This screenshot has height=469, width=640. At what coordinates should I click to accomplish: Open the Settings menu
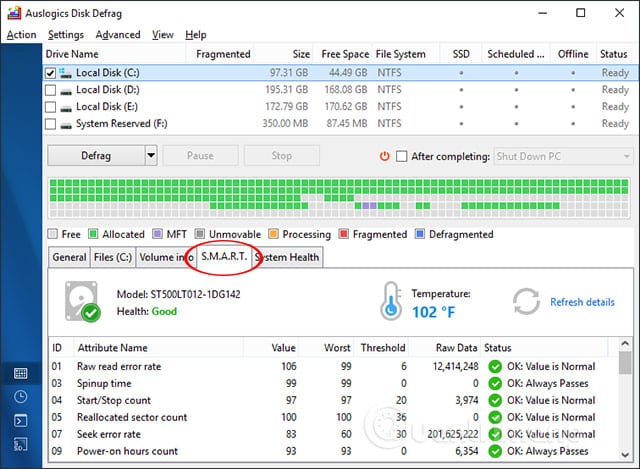66,35
